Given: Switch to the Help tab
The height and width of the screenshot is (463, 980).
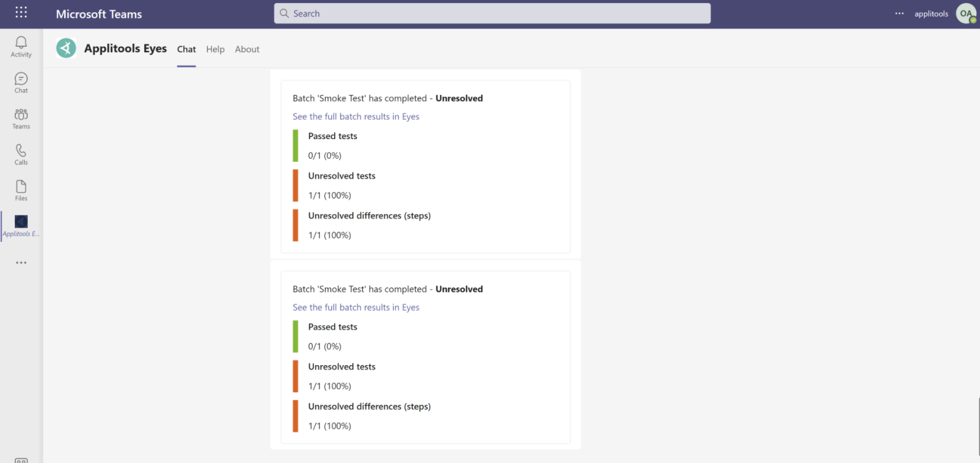Looking at the screenshot, I should pyautogui.click(x=215, y=49).
